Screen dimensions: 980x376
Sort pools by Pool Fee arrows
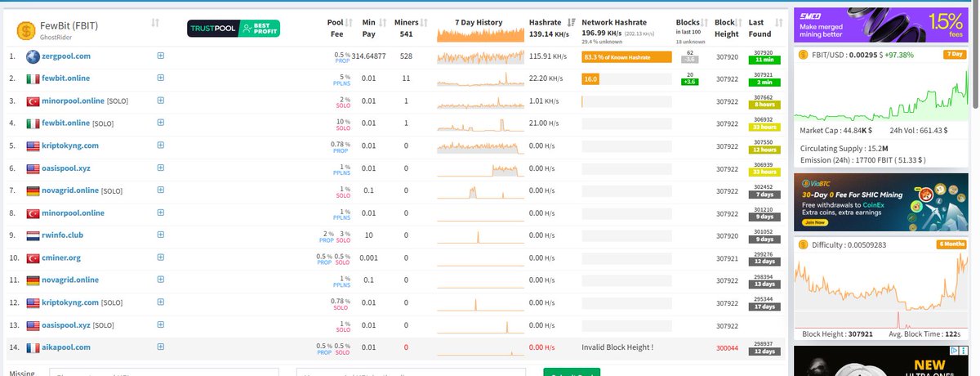tap(349, 22)
